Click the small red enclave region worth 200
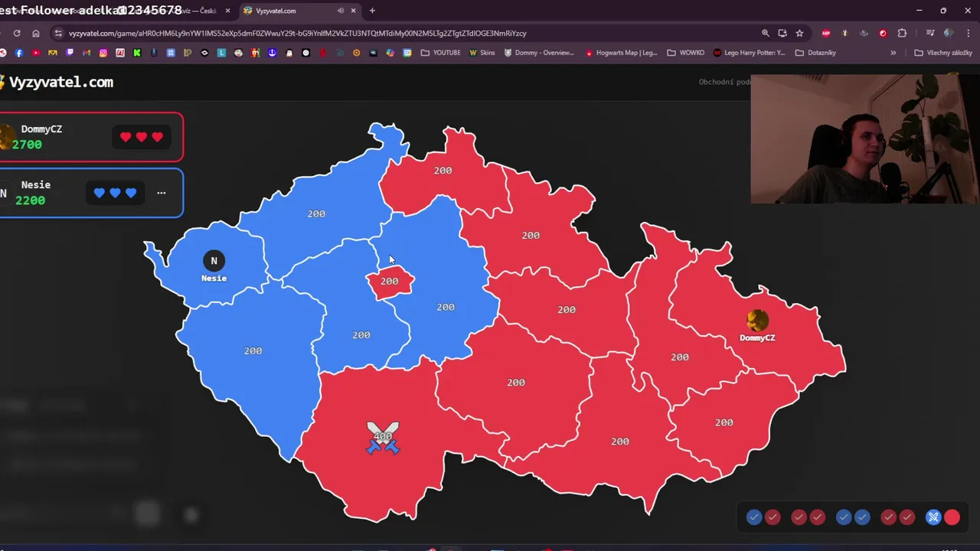The height and width of the screenshot is (551, 980). click(x=390, y=282)
